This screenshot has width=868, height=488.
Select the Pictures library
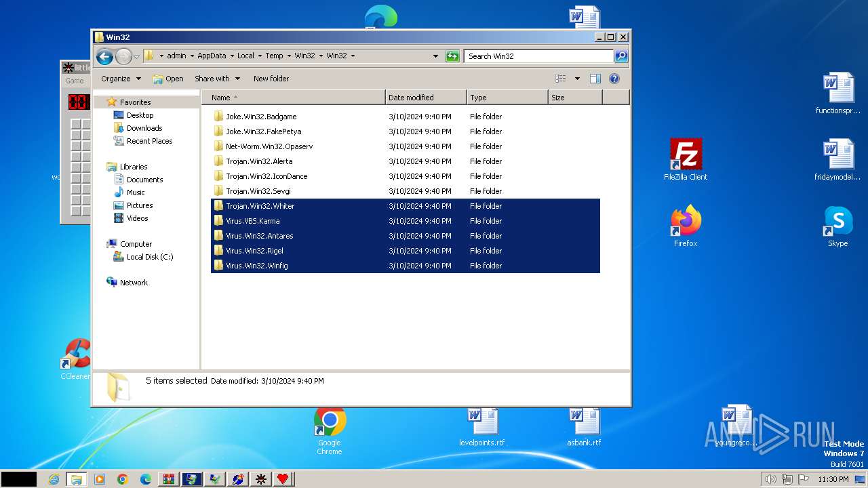pyautogui.click(x=140, y=205)
